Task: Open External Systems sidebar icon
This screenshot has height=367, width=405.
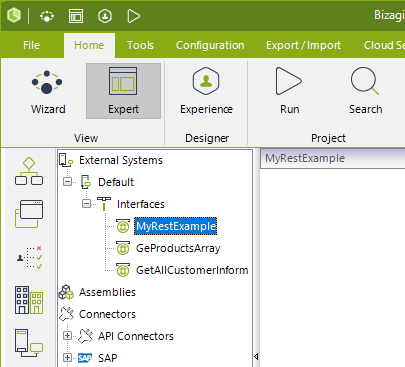Action: (x=29, y=343)
